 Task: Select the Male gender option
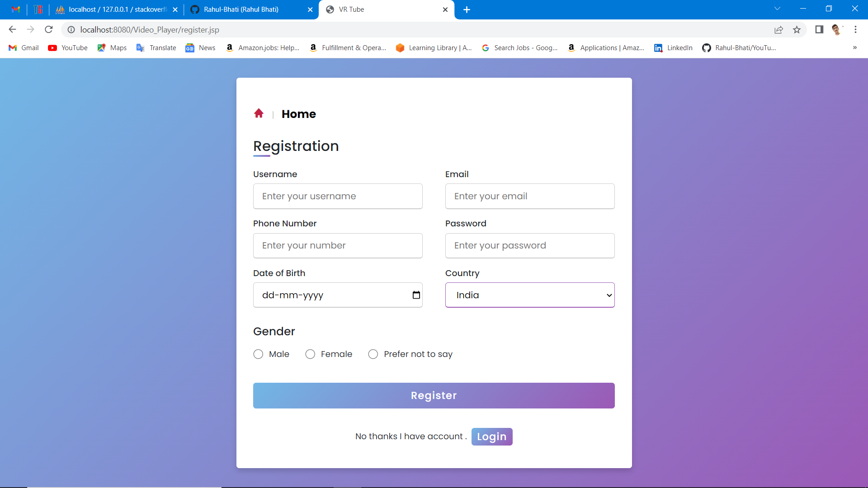(x=258, y=354)
